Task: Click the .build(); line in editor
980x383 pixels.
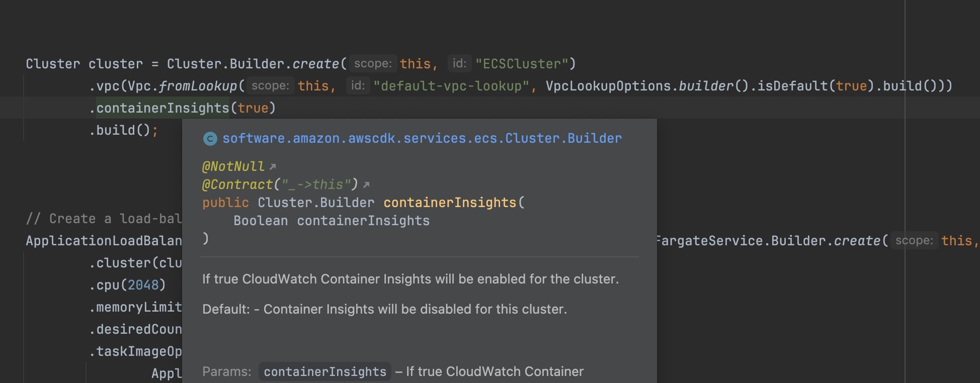Action: click(x=124, y=130)
